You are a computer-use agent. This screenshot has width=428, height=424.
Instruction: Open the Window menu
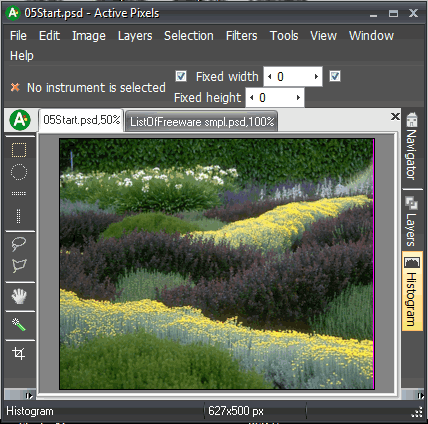[x=371, y=36]
